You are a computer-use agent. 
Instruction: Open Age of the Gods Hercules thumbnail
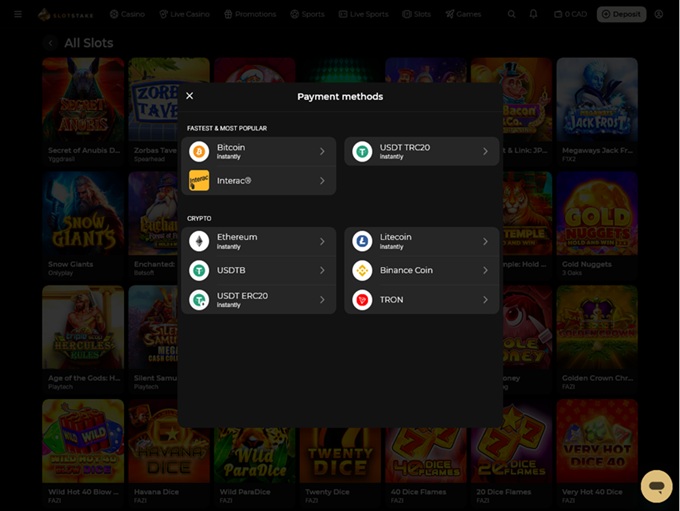click(x=83, y=327)
